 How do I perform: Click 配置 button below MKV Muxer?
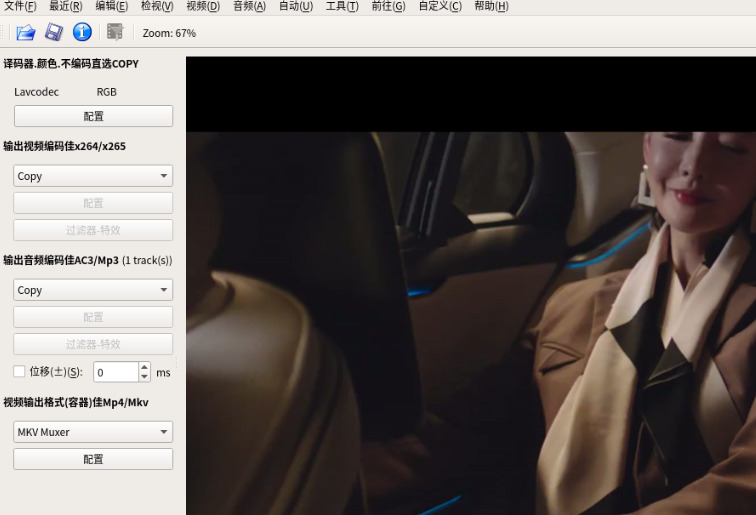click(x=93, y=459)
